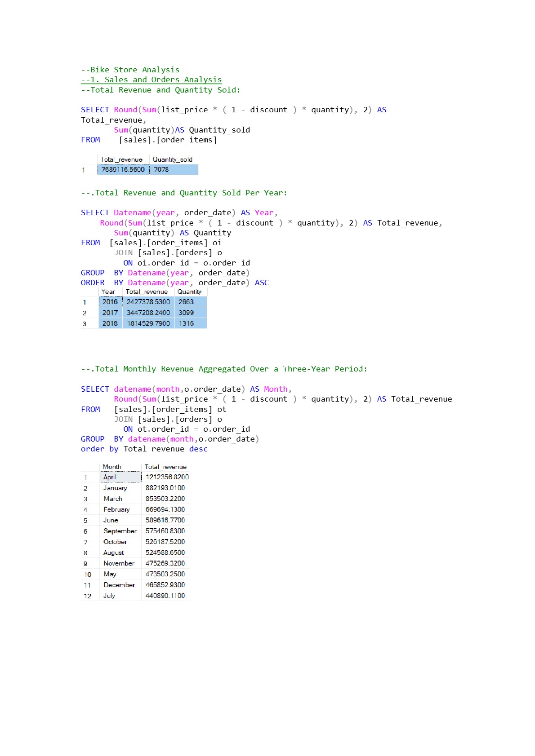Select the February month cell
Image resolution: width=535 pixels, height=756 pixels.
coord(120,509)
